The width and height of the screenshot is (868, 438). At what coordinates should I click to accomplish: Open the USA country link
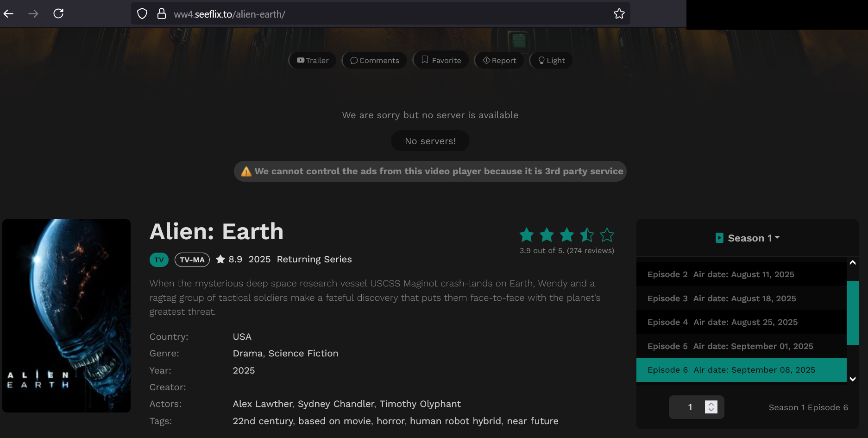tap(242, 337)
